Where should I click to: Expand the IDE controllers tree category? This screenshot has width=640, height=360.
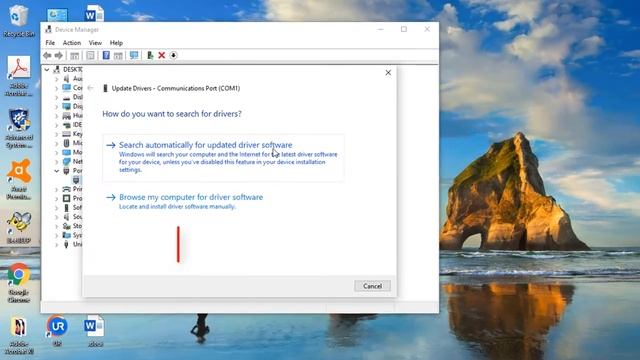(x=57, y=125)
